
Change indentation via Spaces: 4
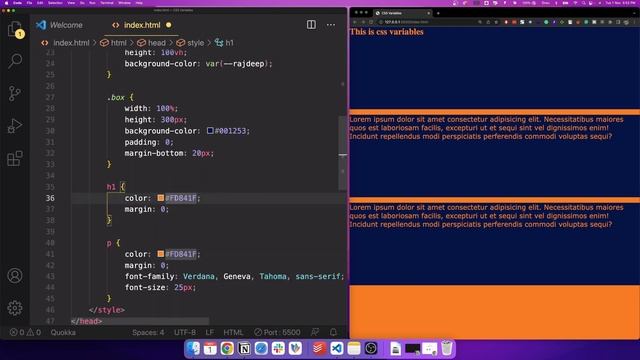(148, 332)
